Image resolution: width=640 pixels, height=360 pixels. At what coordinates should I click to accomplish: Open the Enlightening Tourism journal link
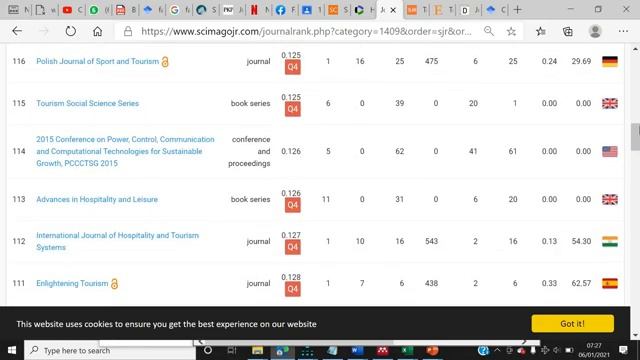pyautogui.click(x=72, y=283)
